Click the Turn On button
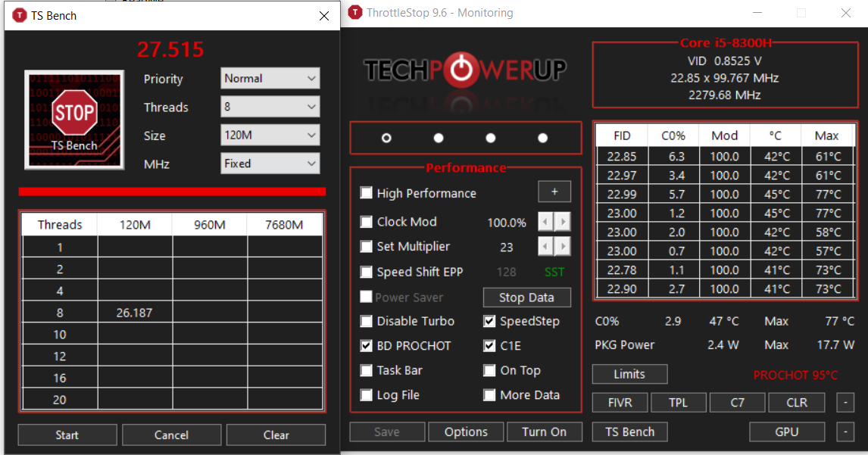 544,432
